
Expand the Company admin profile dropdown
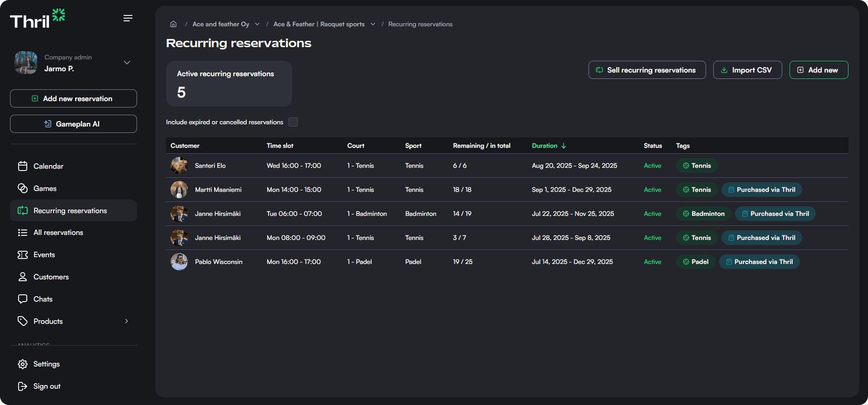127,63
